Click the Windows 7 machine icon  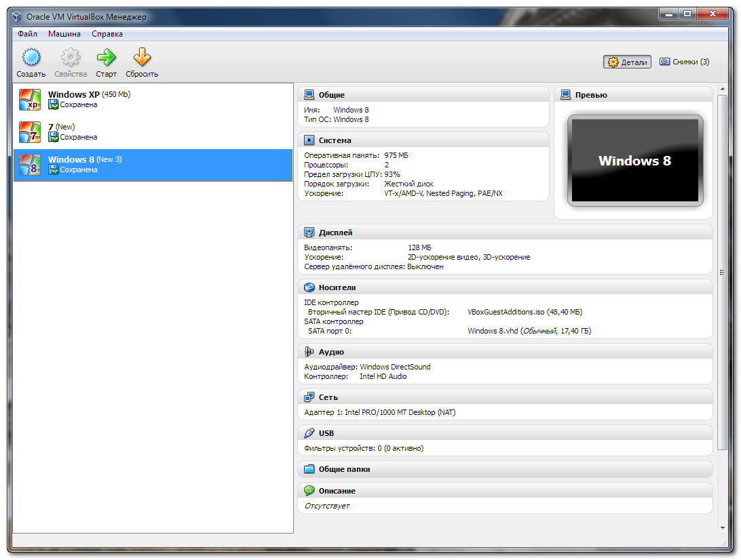(x=30, y=132)
